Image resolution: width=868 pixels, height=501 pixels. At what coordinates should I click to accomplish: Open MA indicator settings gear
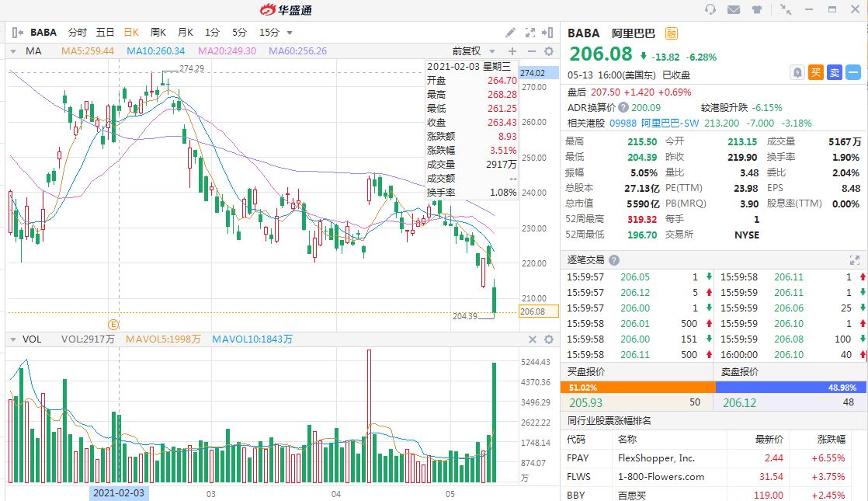click(x=549, y=51)
